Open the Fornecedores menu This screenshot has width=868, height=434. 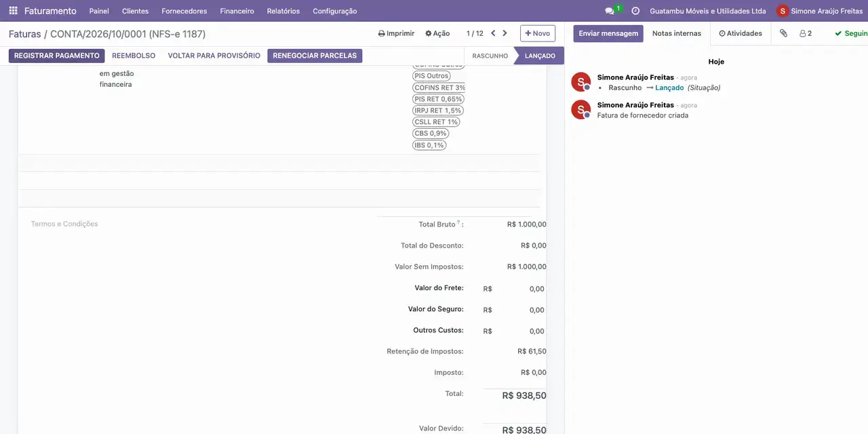[x=184, y=11]
